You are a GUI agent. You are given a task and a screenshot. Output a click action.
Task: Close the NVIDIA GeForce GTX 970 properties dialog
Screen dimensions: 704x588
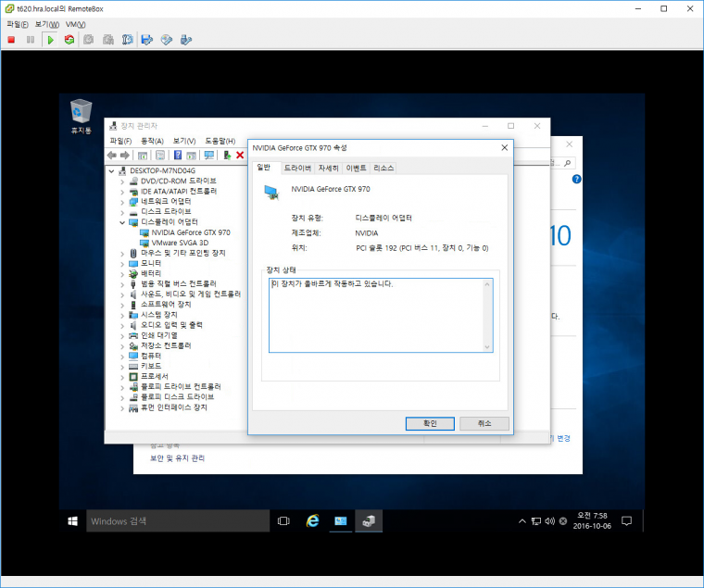tap(504, 147)
